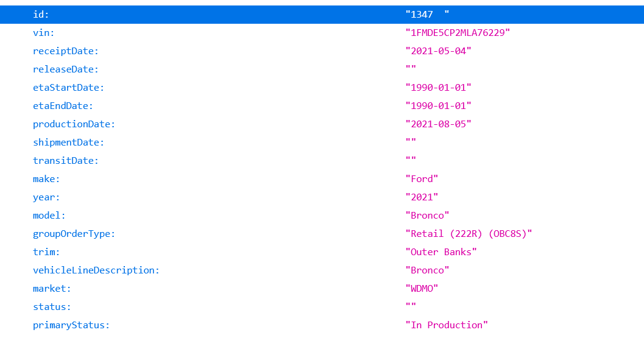The width and height of the screenshot is (644, 338).
Task: Select the year key
Action: pyautogui.click(x=46, y=197)
